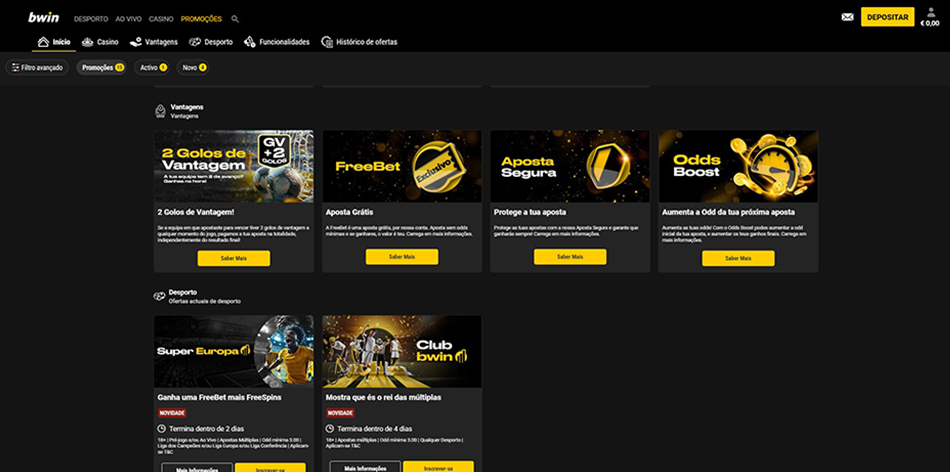This screenshot has height=472, width=950.
Task: Select Promoções in top navigation
Action: click(201, 19)
